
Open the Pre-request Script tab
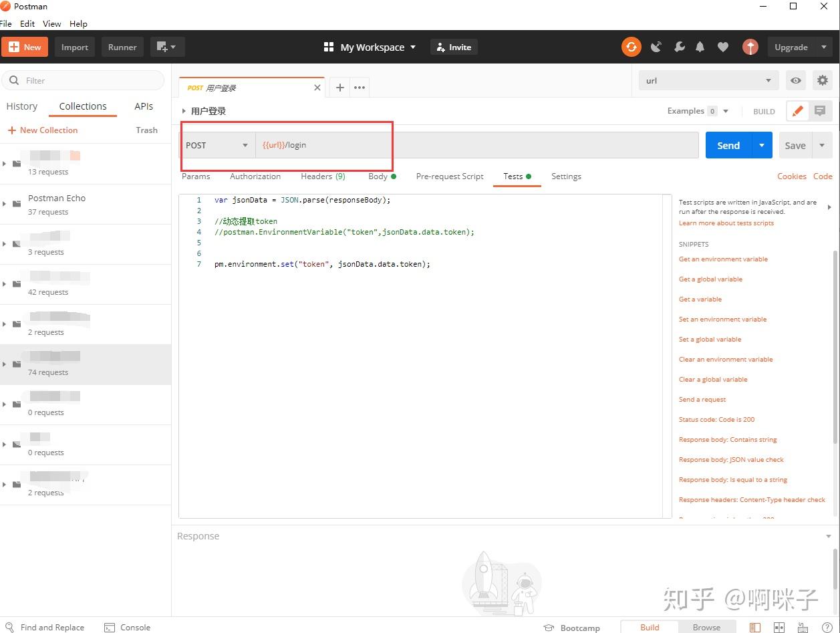coord(450,176)
